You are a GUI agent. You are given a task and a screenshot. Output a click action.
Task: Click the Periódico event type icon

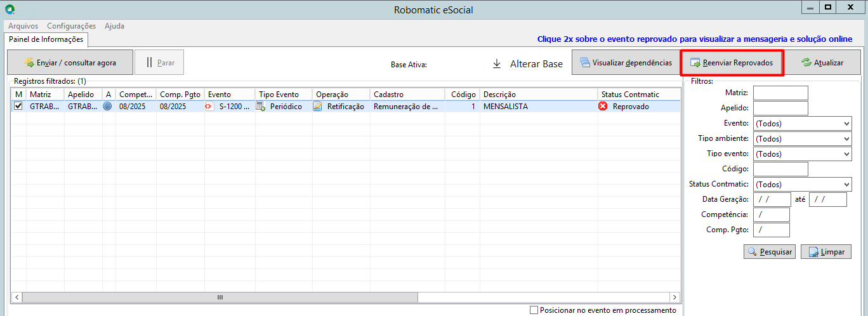261,107
